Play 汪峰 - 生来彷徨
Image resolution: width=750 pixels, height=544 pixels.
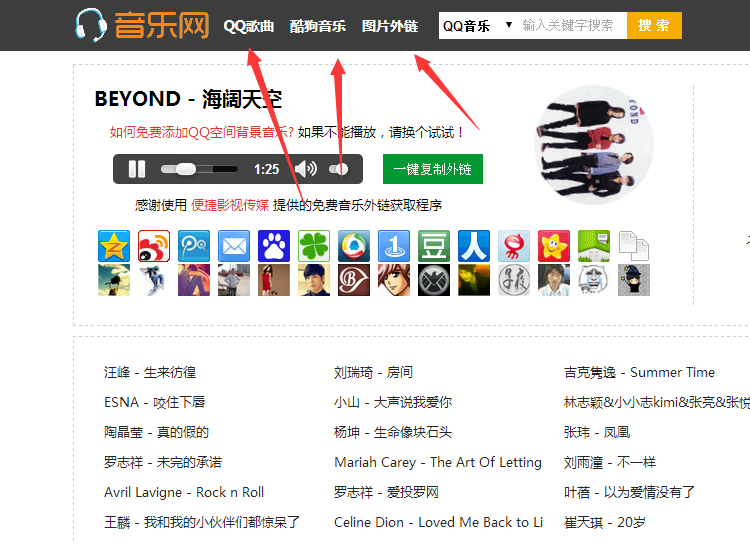pos(150,372)
